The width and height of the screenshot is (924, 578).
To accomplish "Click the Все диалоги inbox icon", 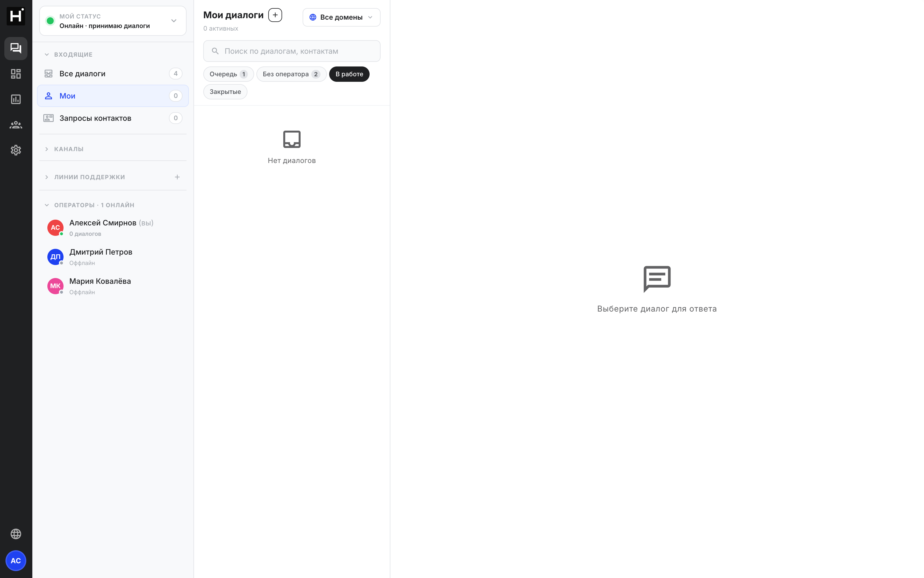I will tap(49, 73).
